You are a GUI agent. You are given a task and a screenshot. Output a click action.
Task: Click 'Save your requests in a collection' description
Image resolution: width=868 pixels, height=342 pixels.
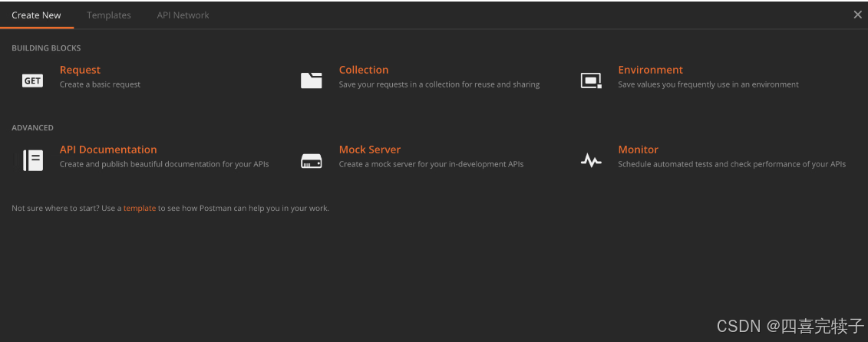coord(439,84)
